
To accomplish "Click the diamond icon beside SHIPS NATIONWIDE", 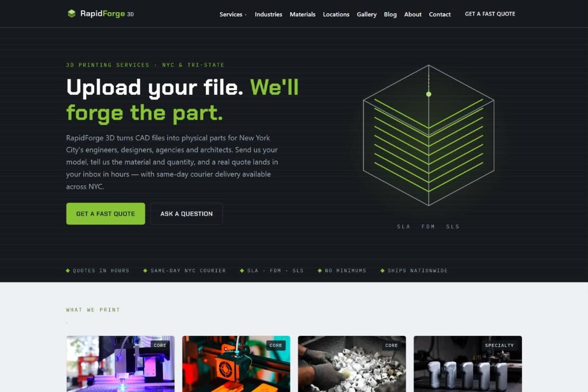I will click(x=383, y=270).
